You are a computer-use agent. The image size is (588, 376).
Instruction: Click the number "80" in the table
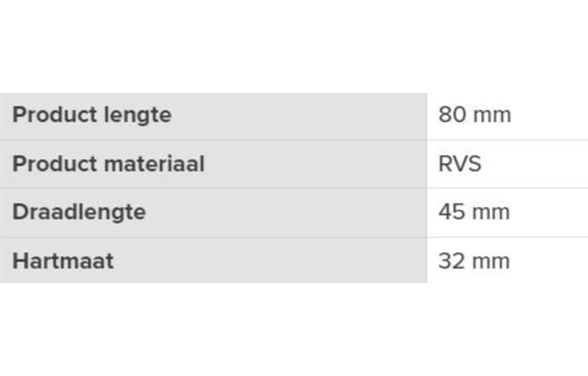[452, 115]
